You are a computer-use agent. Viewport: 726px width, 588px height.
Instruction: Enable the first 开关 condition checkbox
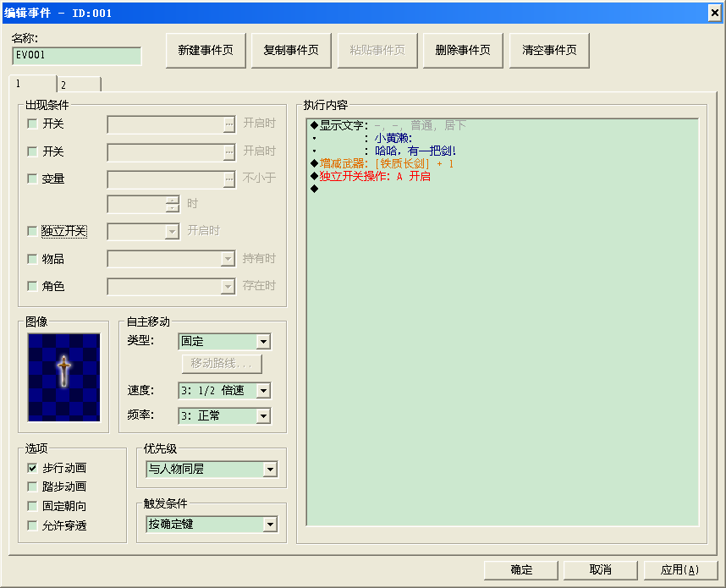[32, 124]
